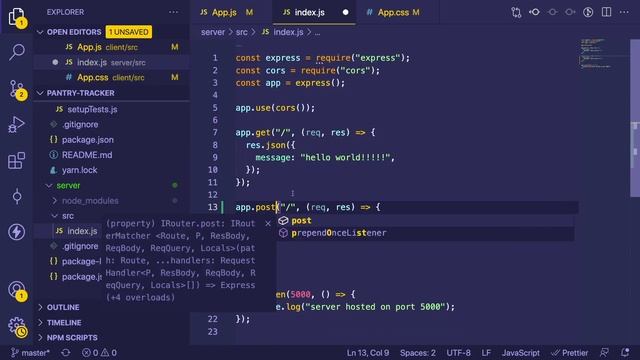
Task: Click the feedback icon in status bar
Action: point(604,353)
